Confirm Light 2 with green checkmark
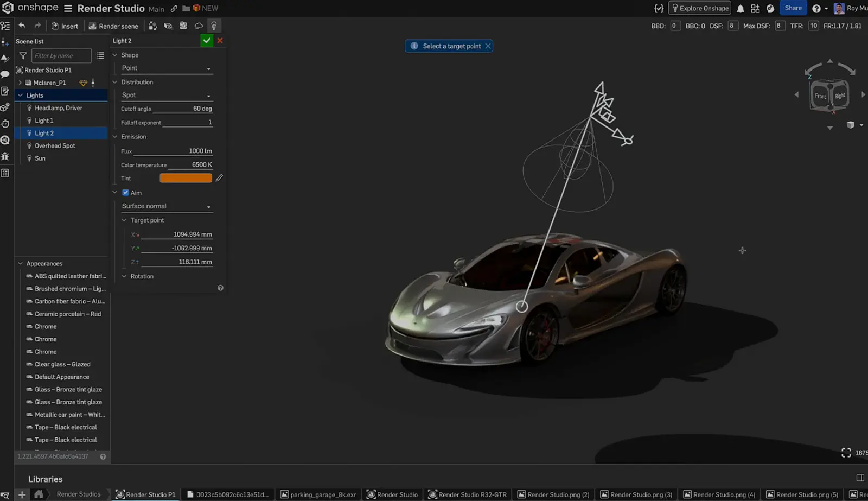868x501 pixels. [207, 40]
